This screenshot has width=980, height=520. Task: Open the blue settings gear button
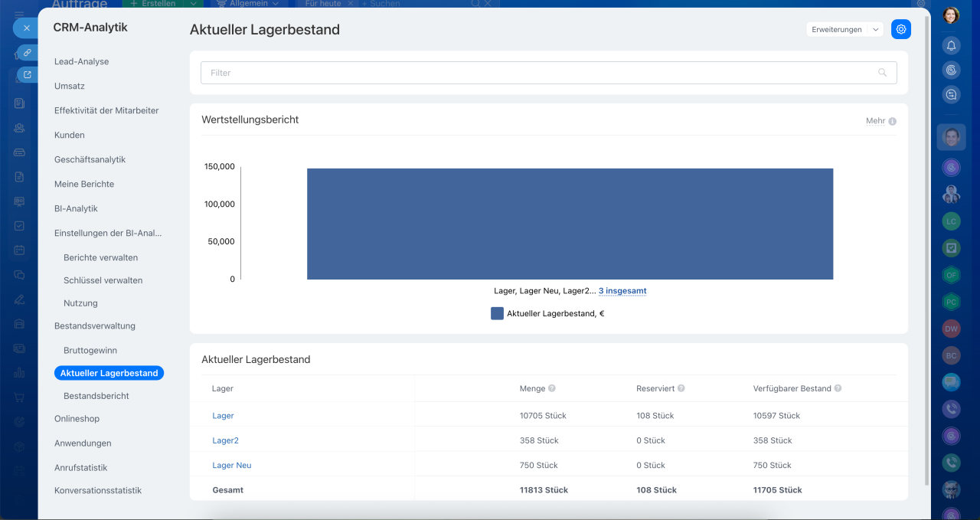(901, 29)
